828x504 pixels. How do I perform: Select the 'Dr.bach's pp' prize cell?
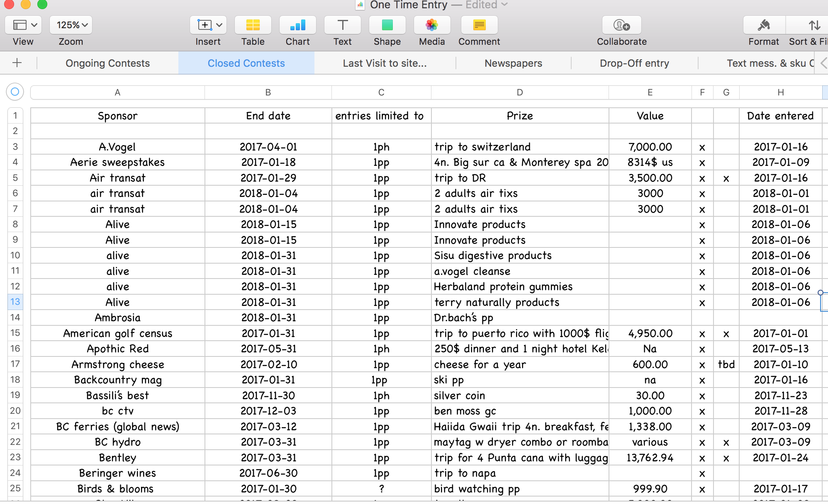[x=520, y=317]
